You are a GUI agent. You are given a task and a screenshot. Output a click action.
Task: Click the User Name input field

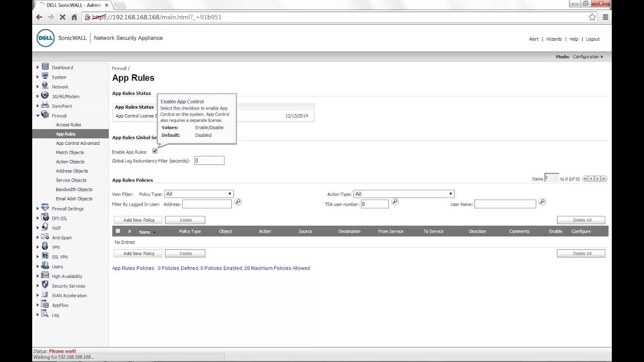pyautogui.click(x=505, y=204)
